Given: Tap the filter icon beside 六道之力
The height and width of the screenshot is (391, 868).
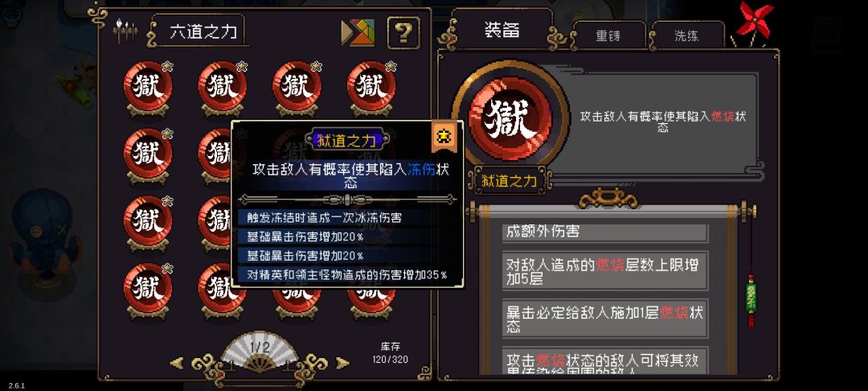Looking at the screenshot, I should (x=125, y=31).
